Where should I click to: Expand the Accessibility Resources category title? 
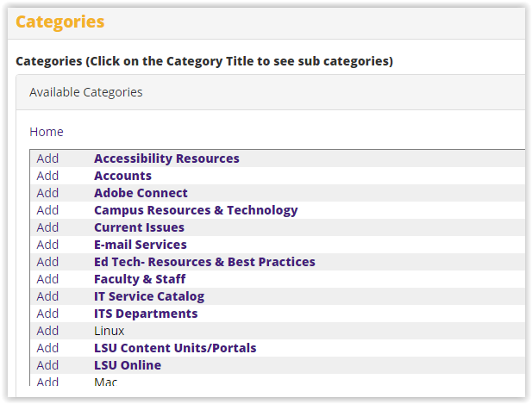(166, 158)
